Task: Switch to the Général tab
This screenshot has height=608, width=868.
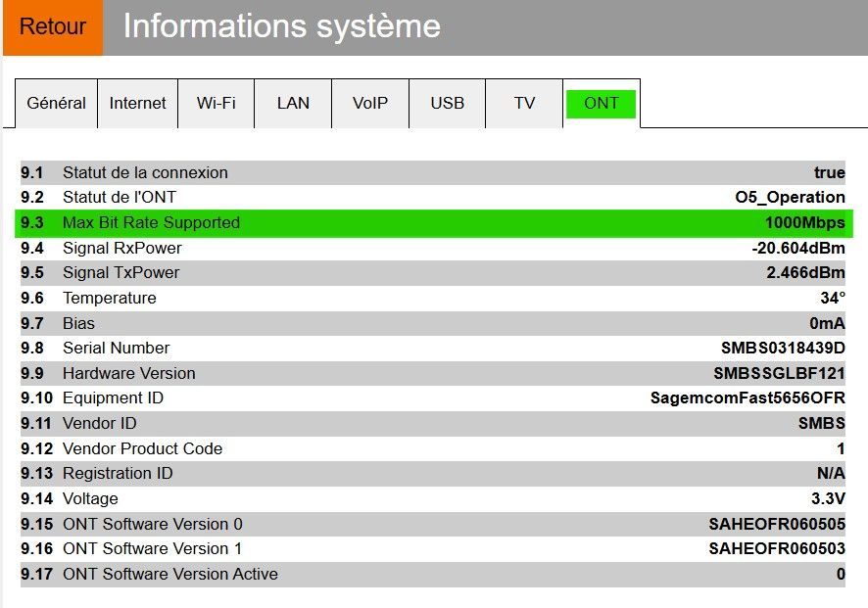Action: 56,103
